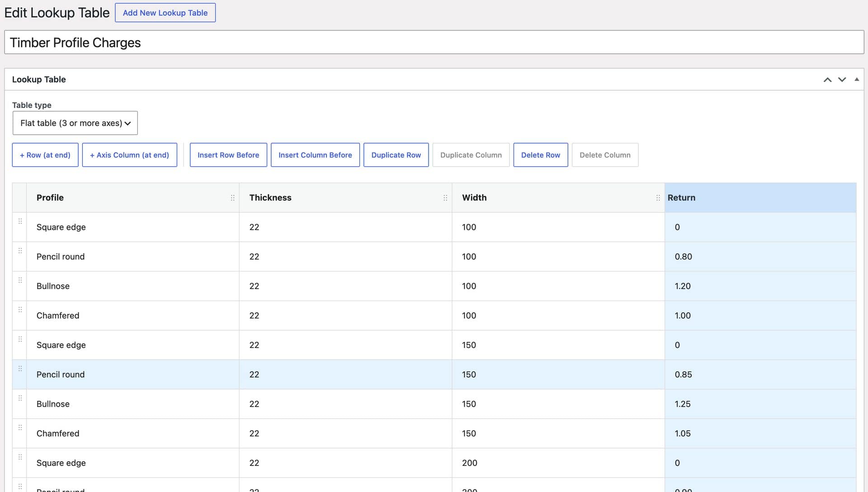Move the Lookup Table panel up
The width and height of the screenshot is (868, 492).
coord(827,80)
